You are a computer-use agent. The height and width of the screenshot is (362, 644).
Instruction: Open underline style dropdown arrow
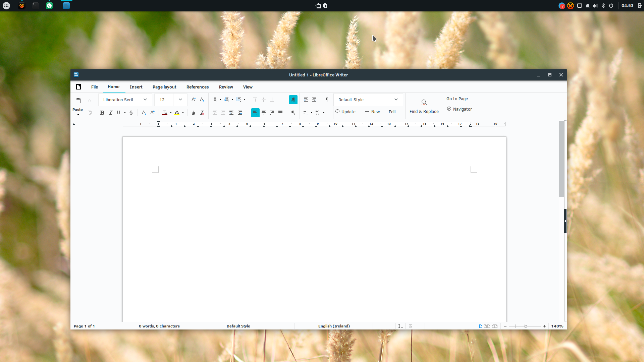pos(125,113)
